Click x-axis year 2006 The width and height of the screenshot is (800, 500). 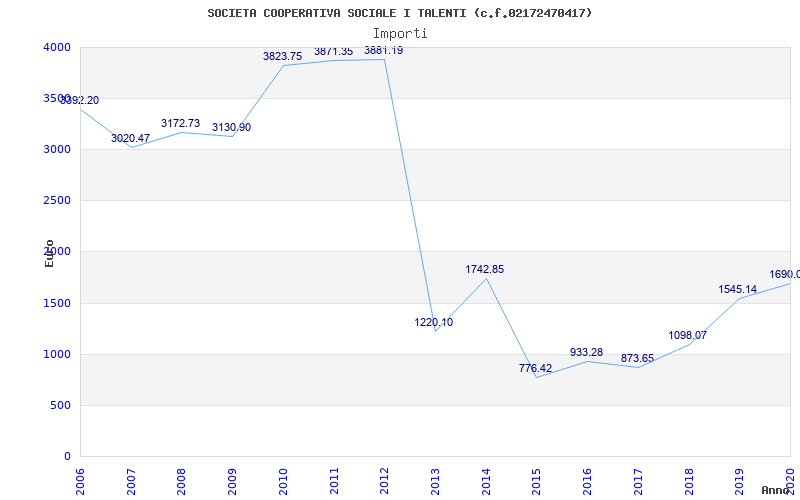click(x=80, y=482)
